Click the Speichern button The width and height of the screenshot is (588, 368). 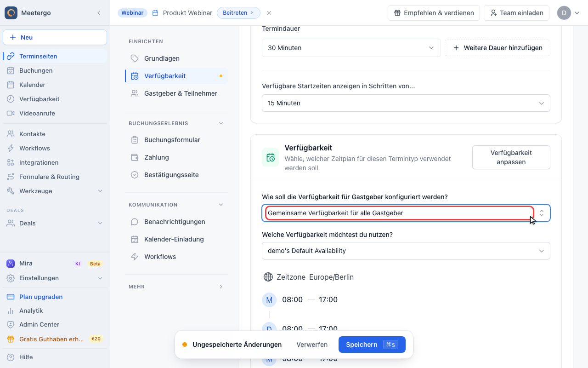[372, 345]
